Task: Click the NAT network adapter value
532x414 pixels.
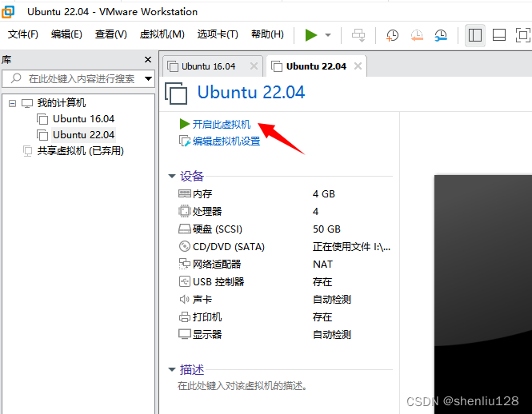Action: (x=322, y=265)
